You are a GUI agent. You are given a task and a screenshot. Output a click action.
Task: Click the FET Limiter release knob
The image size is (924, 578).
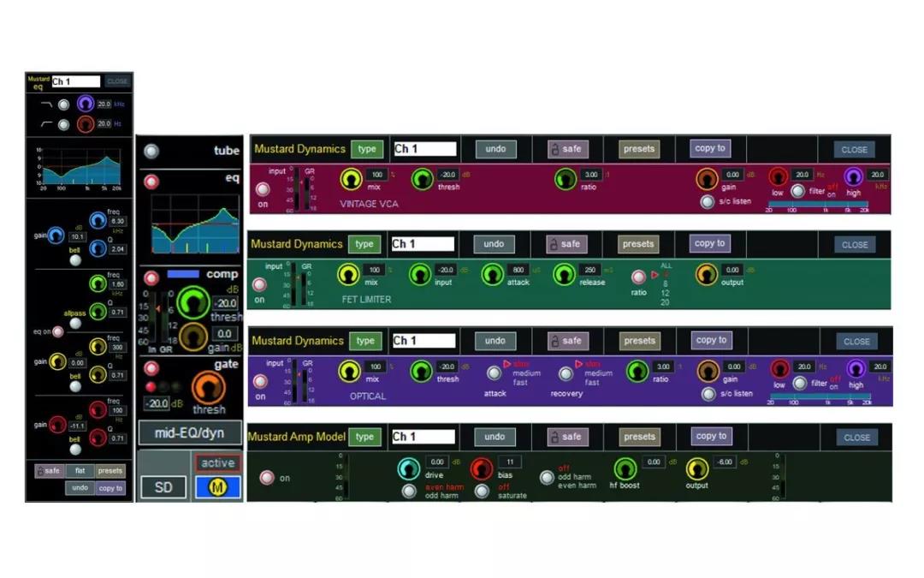(x=564, y=274)
